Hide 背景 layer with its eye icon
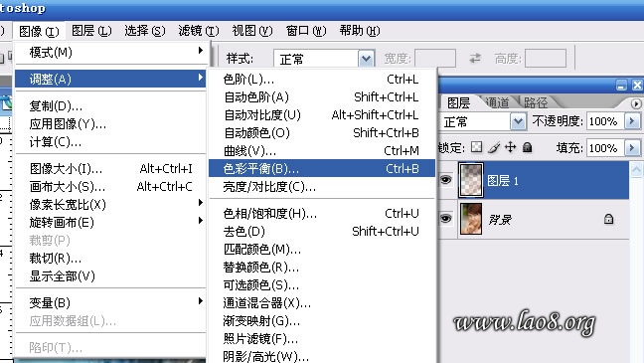 pyautogui.click(x=445, y=218)
